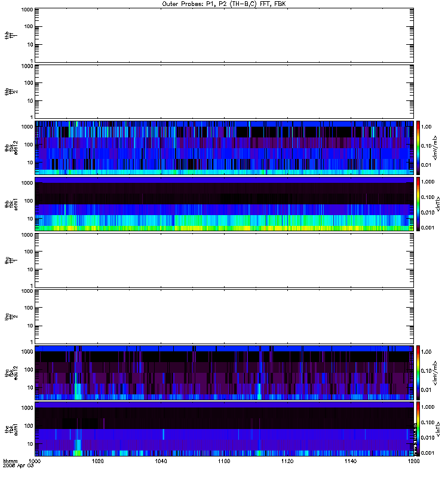Click inside the 'thc fbk scm1' spectrogram panel
This screenshot has width=448, height=478.
click(x=224, y=429)
